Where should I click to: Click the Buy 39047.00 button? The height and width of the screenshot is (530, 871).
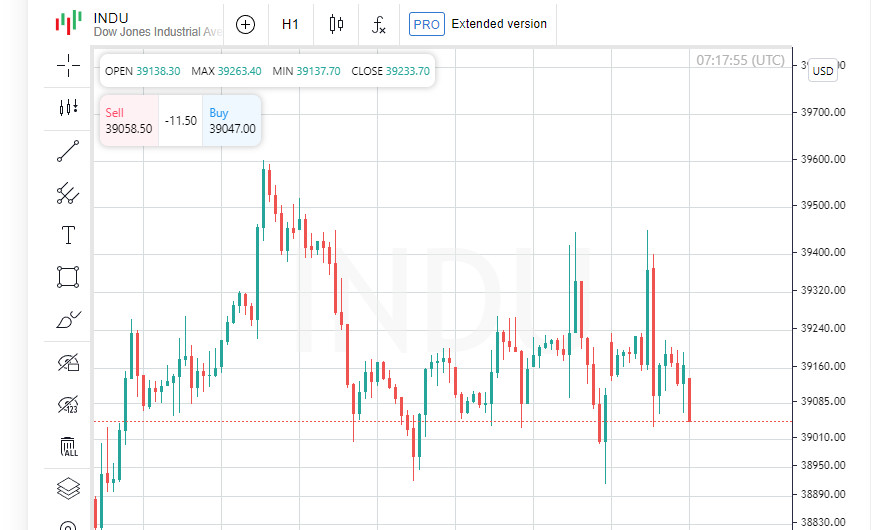click(232, 121)
